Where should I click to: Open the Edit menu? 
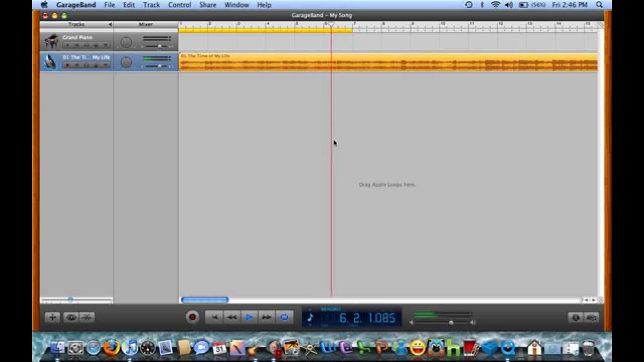pyautogui.click(x=129, y=5)
